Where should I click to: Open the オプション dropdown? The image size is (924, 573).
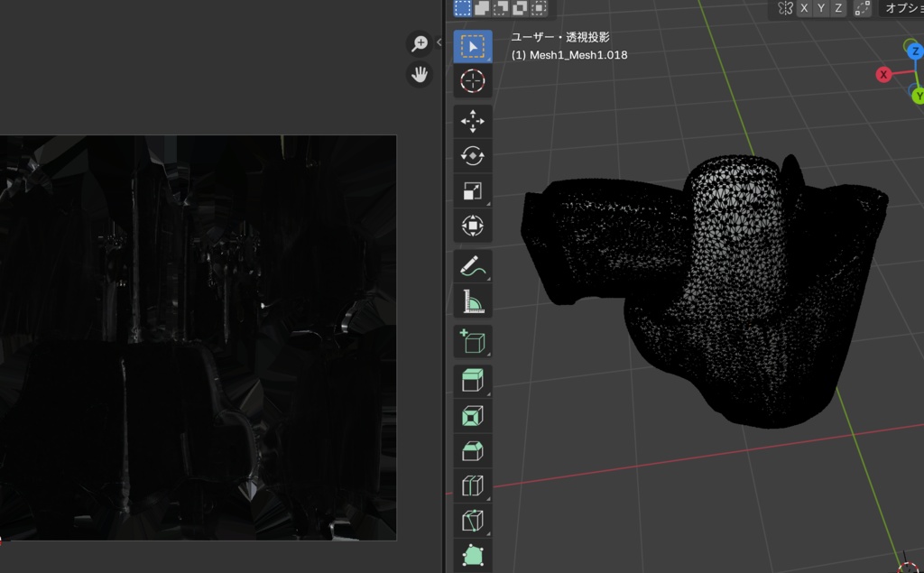[901, 8]
